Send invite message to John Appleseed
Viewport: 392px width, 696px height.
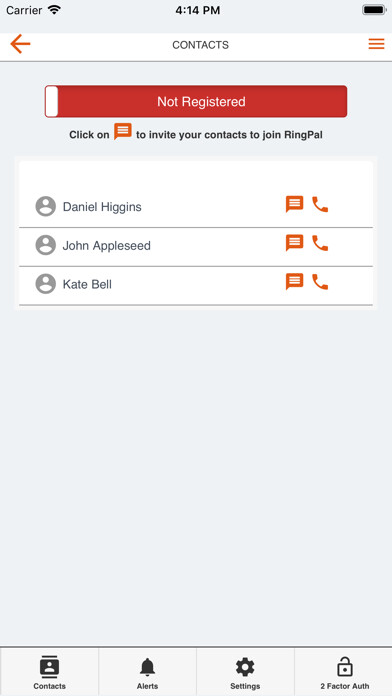click(x=294, y=243)
